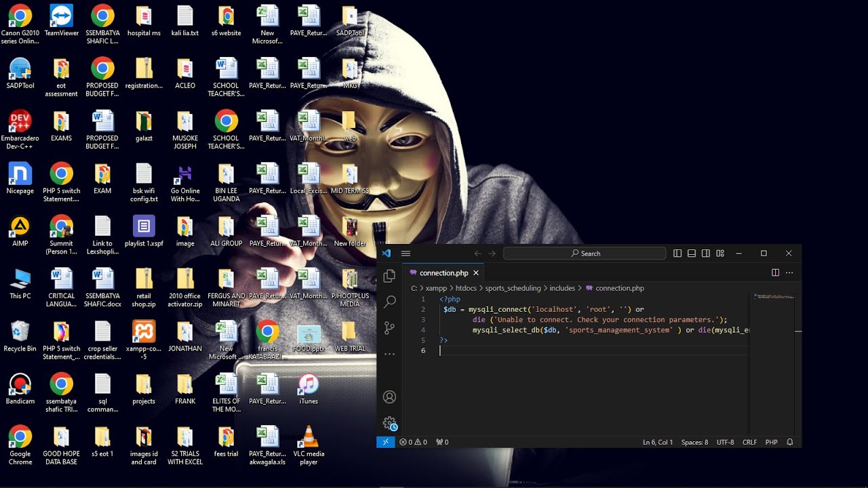Select the bsk wifi config.txt file
The image size is (868, 488).
click(x=144, y=183)
